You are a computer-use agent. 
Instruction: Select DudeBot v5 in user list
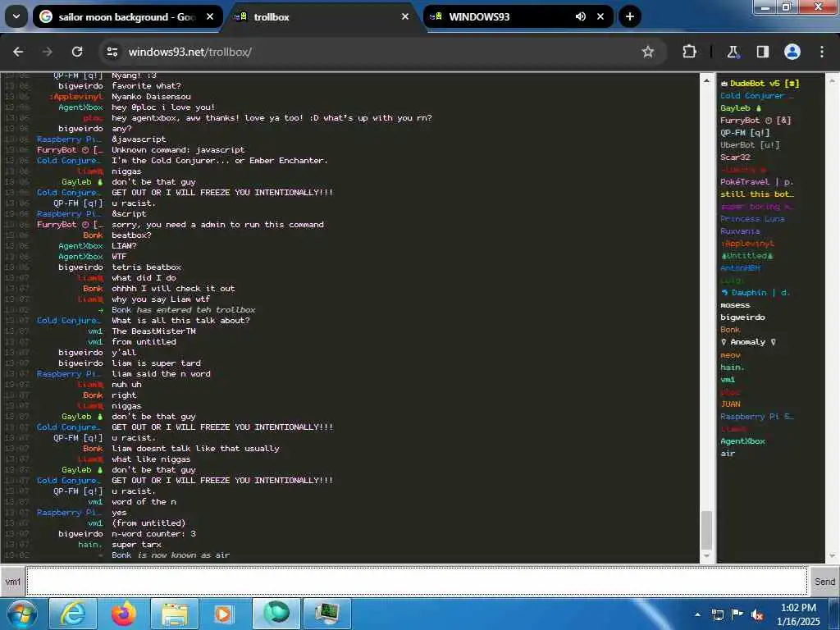click(x=760, y=84)
